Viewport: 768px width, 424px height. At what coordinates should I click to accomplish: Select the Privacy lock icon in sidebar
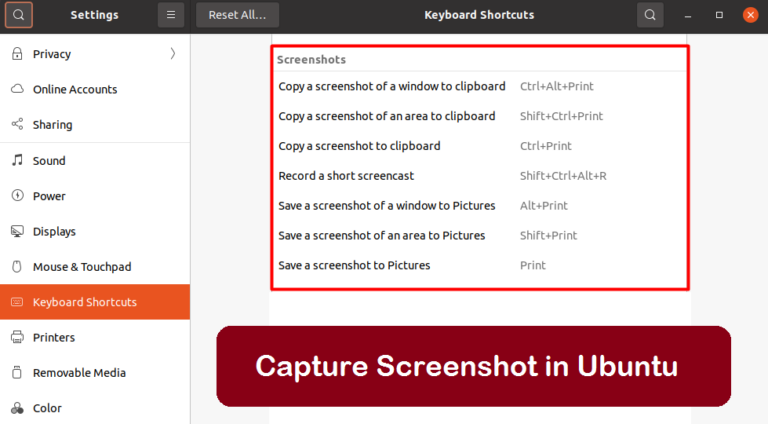pyautogui.click(x=17, y=54)
